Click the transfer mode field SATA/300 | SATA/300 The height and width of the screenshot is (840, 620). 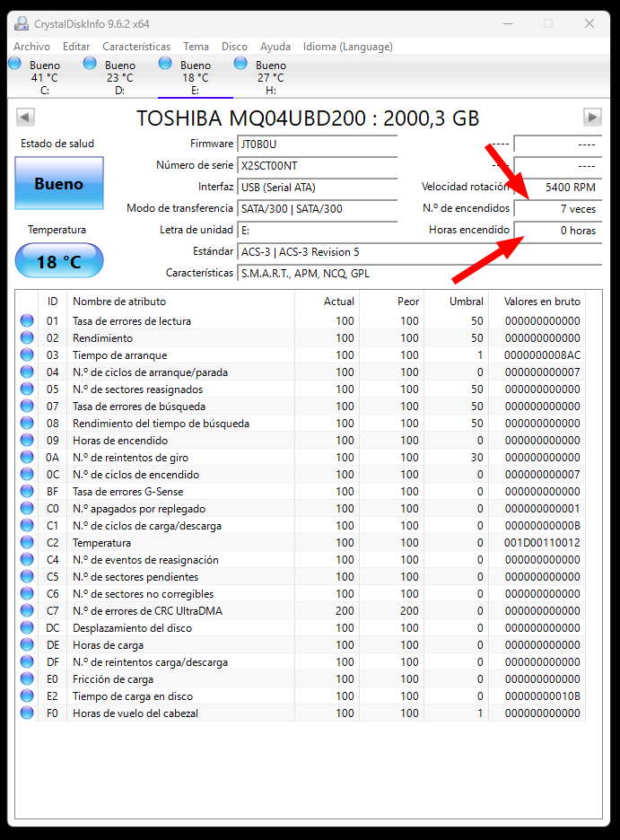pyautogui.click(x=318, y=208)
